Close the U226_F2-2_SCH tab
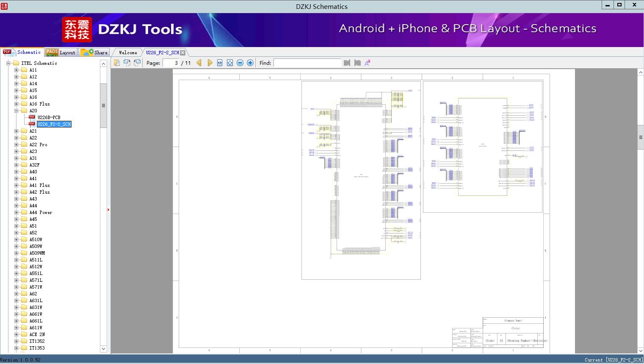The height and width of the screenshot is (364, 644). [182, 53]
